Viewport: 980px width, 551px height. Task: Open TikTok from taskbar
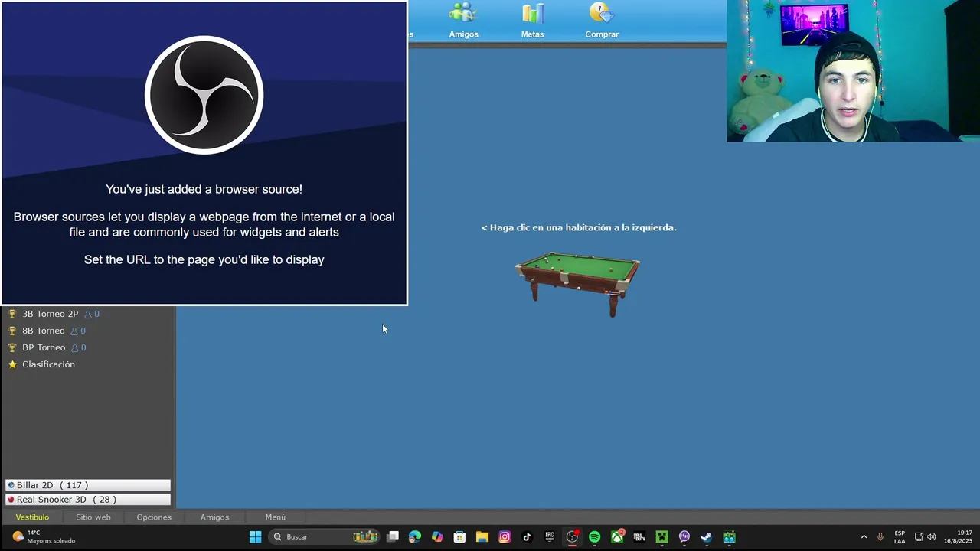[527, 537]
